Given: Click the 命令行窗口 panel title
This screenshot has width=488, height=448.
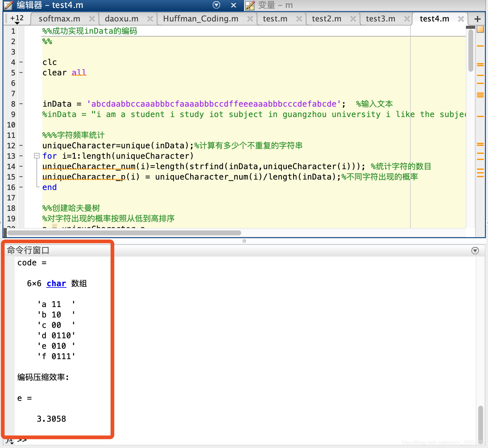Looking at the screenshot, I should pos(28,250).
